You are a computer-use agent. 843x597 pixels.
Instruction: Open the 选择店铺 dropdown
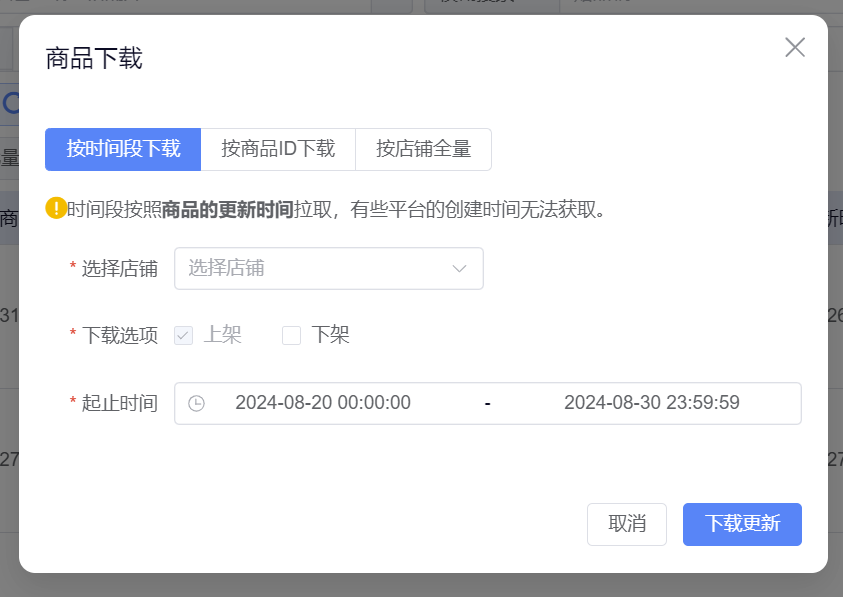click(329, 268)
